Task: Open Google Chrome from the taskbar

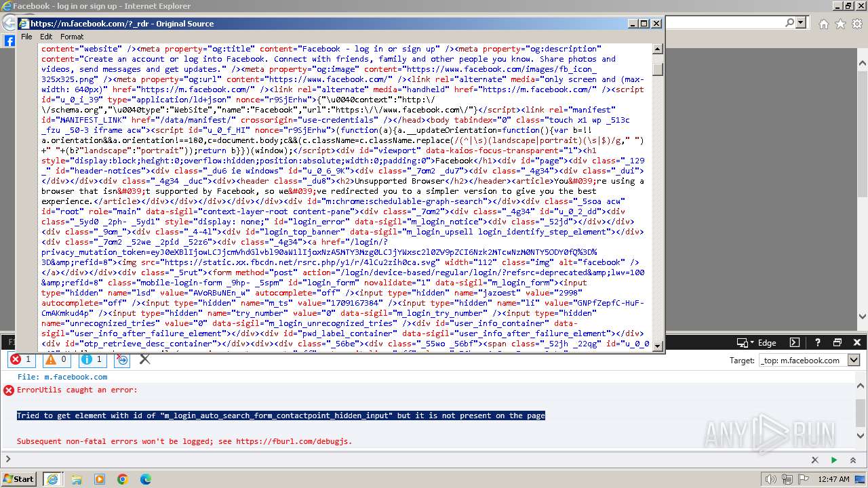Action: 123,479
